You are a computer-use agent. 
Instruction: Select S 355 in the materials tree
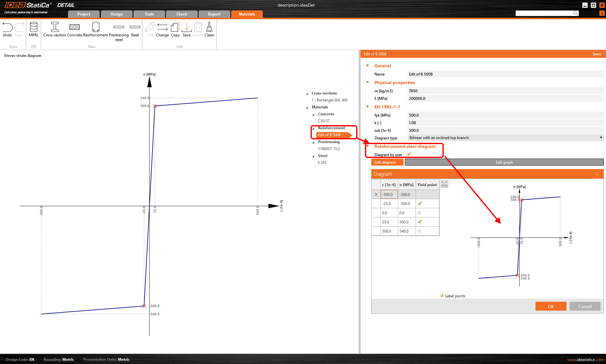click(x=322, y=163)
